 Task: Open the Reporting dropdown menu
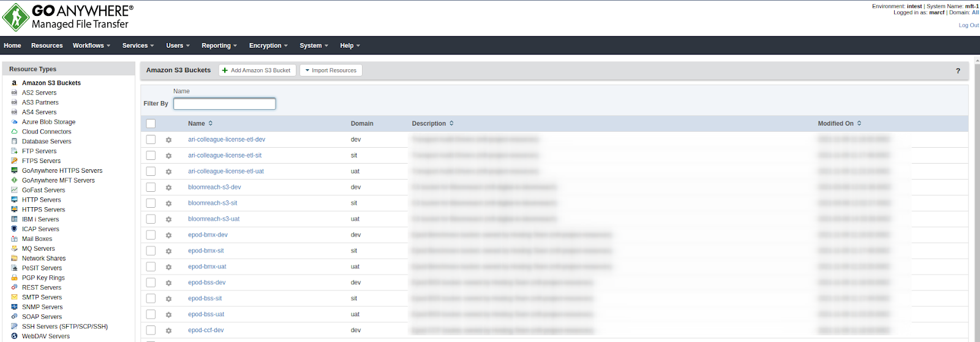pyautogui.click(x=219, y=45)
